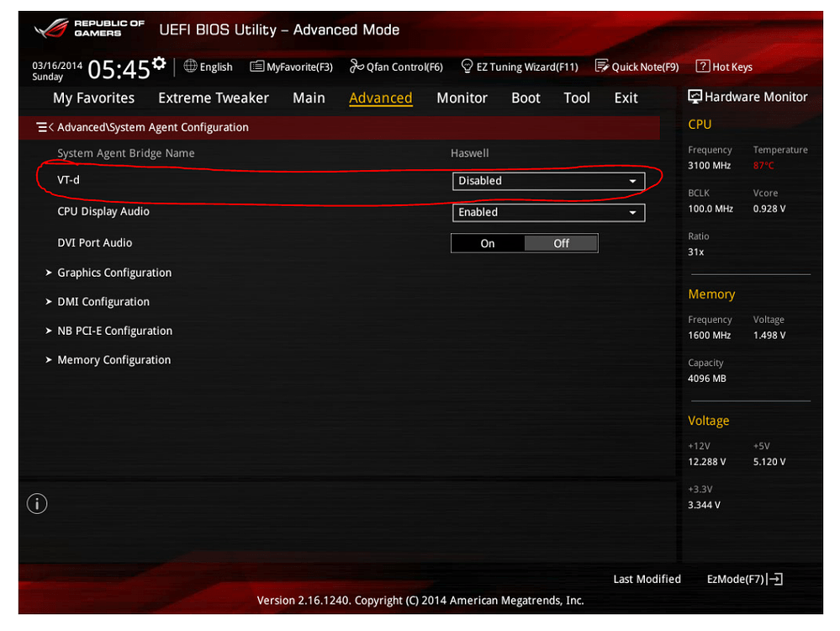The height and width of the screenshot is (631, 840).
Task: Change the English language setting
Action: click(208, 66)
